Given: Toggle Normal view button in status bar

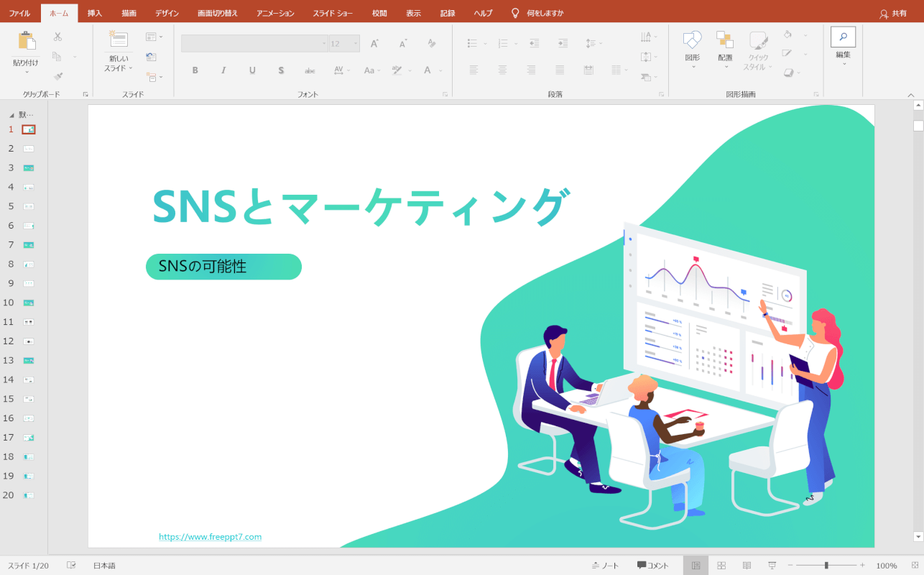Looking at the screenshot, I should (696, 566).
